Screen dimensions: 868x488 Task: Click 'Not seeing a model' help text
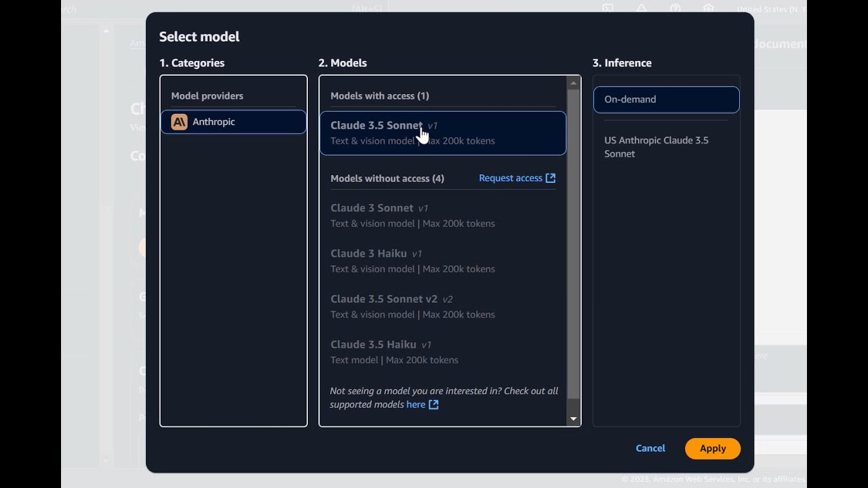(444, 398)
